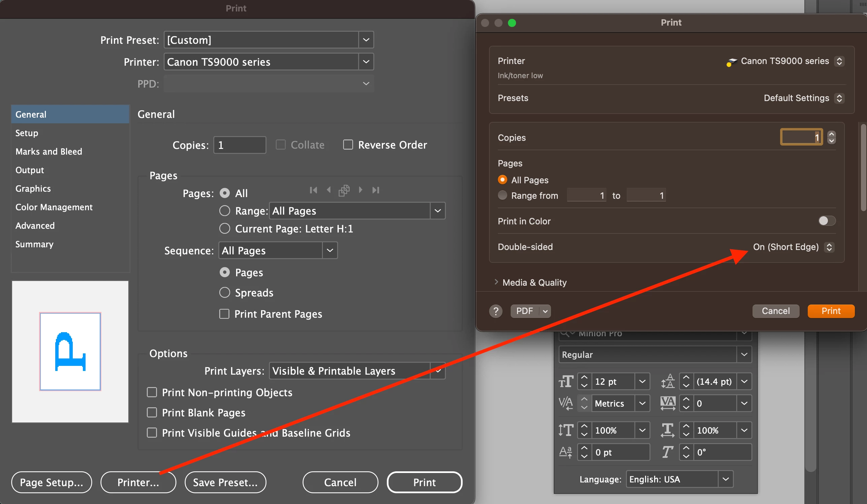Image resolution: width=867 pixels, height=504 pixels.
Task: Click the Save Preset button
Action: 225,482
